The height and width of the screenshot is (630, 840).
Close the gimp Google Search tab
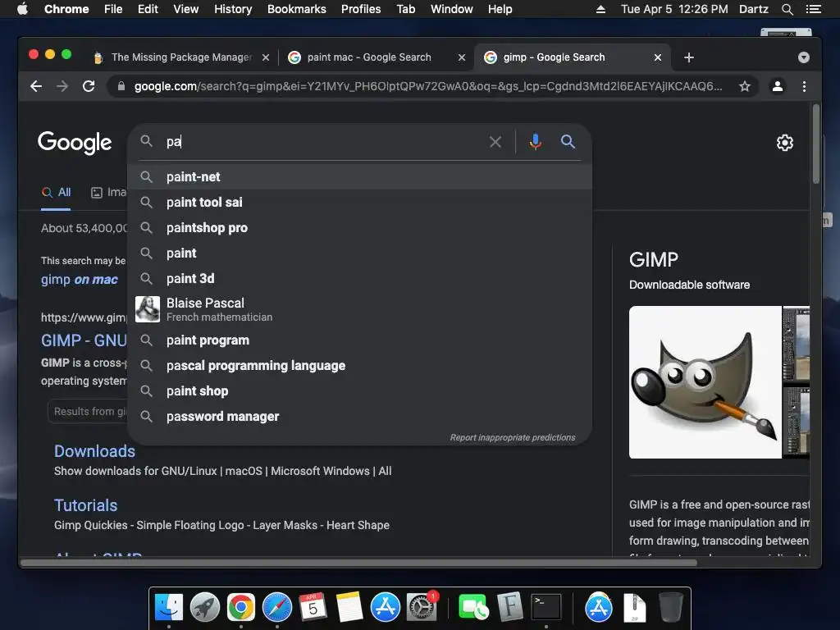pos(658,57)
